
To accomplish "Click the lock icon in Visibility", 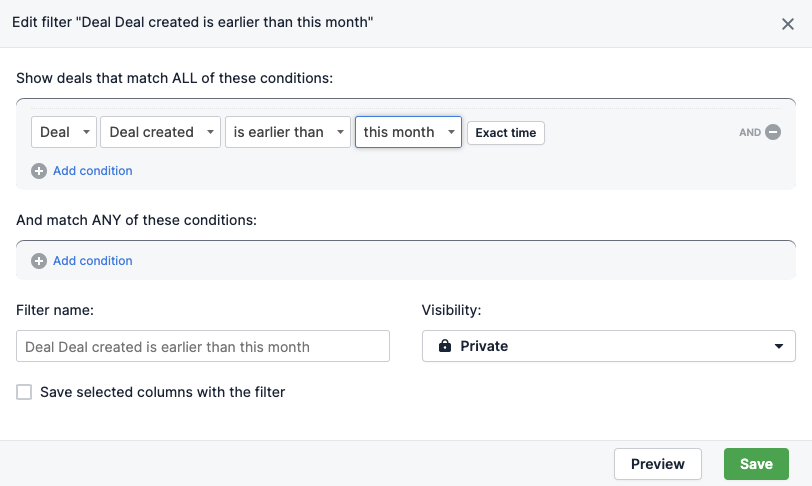I will tap(445, 346).
